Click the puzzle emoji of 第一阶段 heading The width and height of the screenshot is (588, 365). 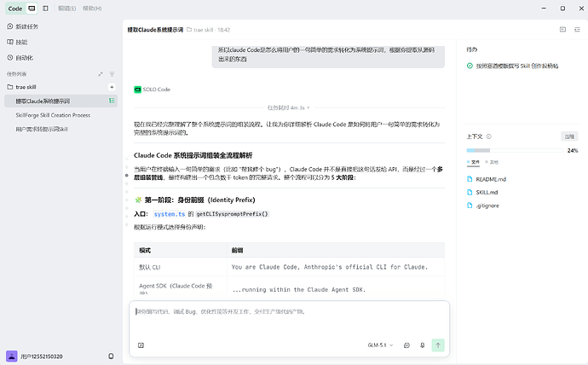pos(138,200)
